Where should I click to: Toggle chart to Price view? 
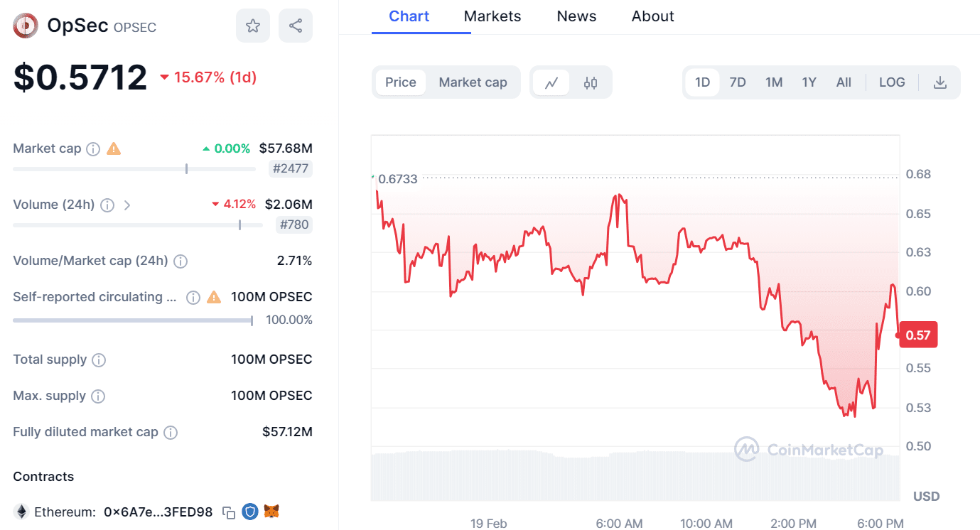[x=401, y=82]
